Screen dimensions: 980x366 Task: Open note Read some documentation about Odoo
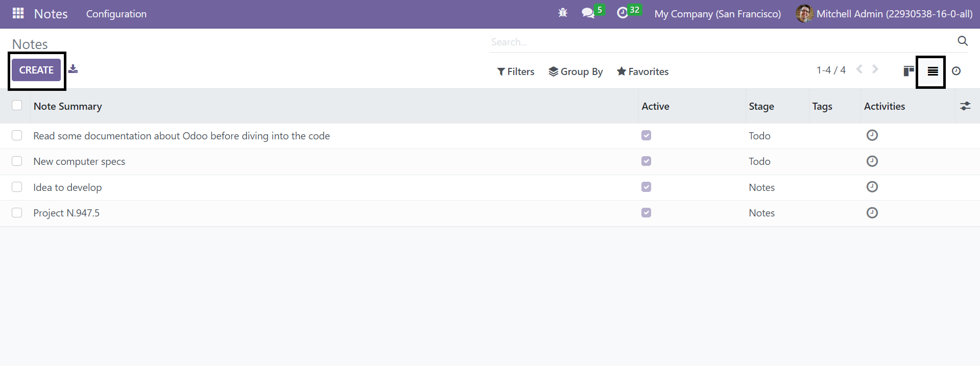pos(181,136)
